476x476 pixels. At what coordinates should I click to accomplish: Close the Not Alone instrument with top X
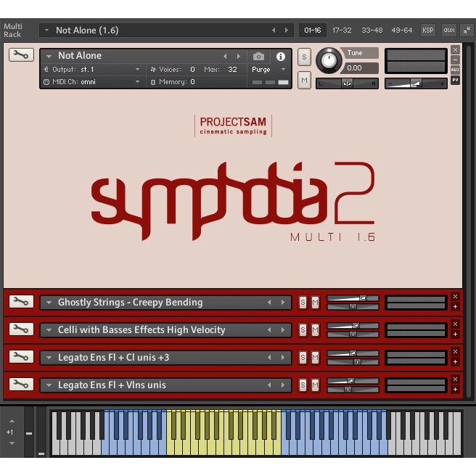coord(455,49)
